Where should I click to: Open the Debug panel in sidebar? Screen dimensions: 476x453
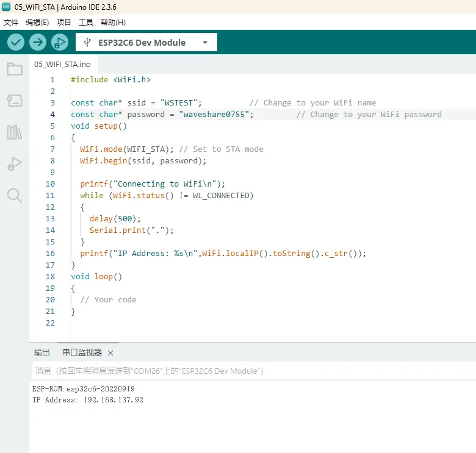click(15, 163)
